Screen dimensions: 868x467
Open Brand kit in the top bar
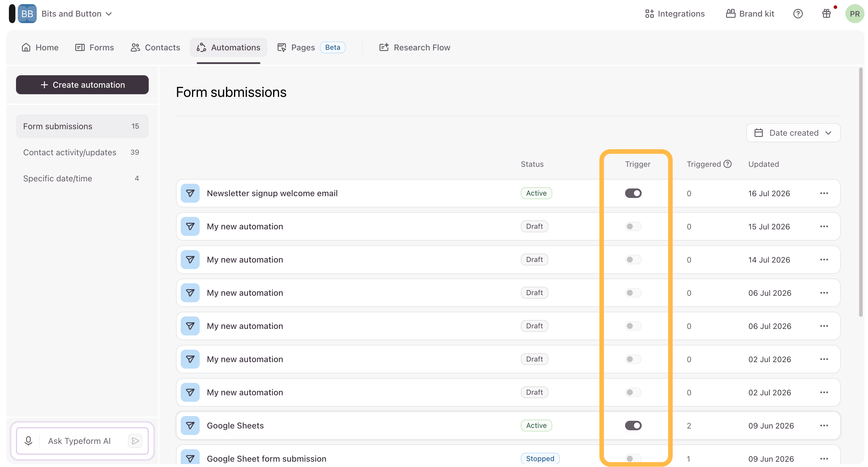[750, 14]
